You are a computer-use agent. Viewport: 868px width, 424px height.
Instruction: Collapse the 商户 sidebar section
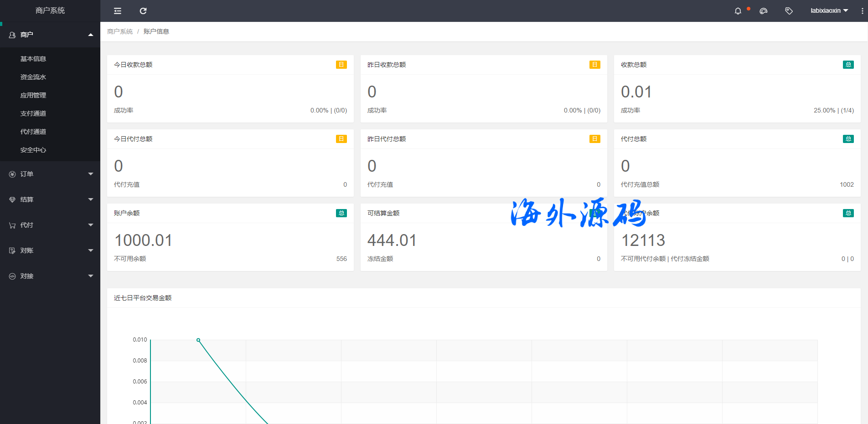point(91,35)
